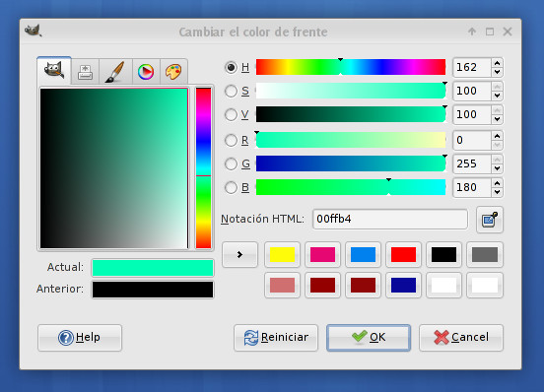Image resolution: width=544 pixels, height=392 pixels.
Task: Select the B blue radio button
Action: (231, 187)
